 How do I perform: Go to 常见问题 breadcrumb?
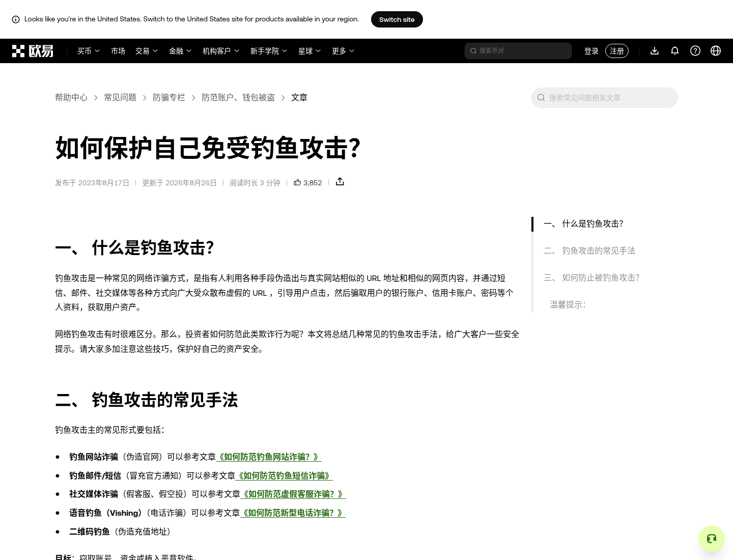point(120,97)
